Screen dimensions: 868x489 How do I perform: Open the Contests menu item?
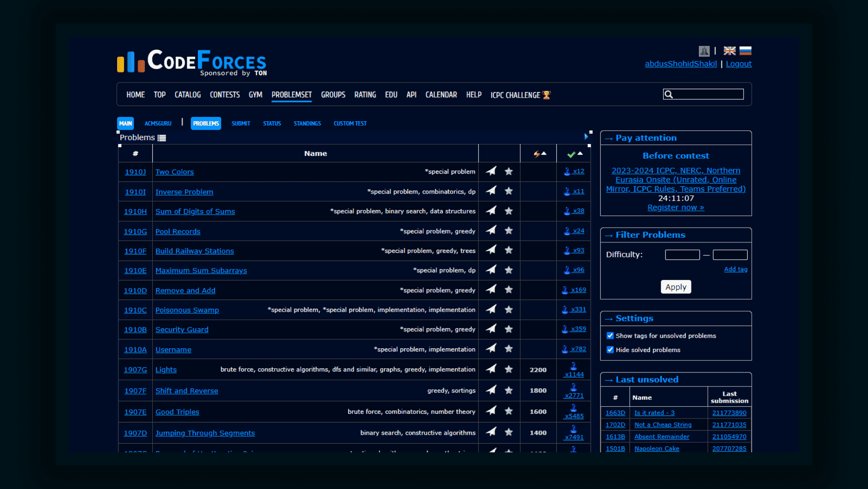224,95
